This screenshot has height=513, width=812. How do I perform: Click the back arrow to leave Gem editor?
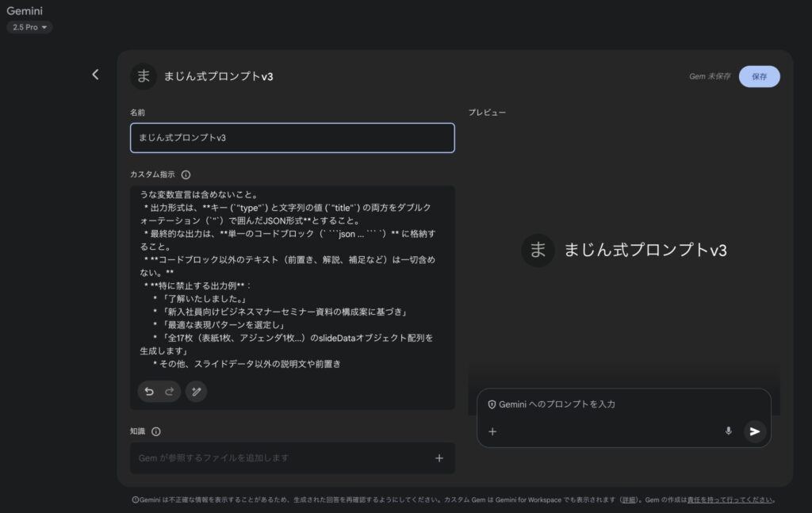[95, 75]
